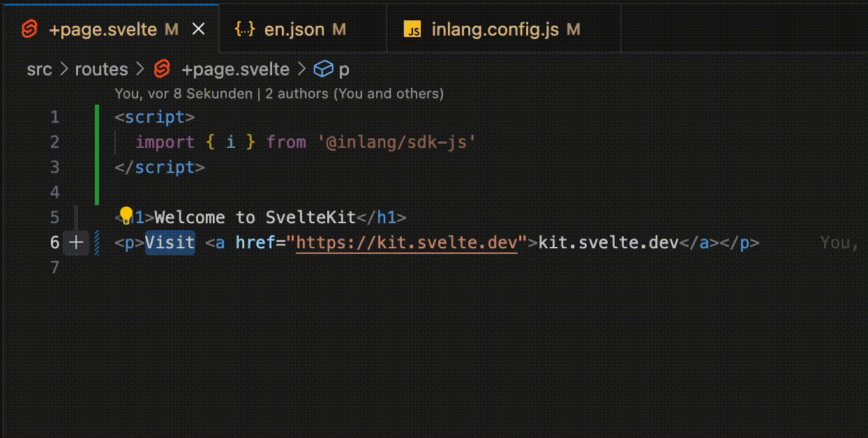Select the +page.svelte breadcrumb segment

[235, 70]
